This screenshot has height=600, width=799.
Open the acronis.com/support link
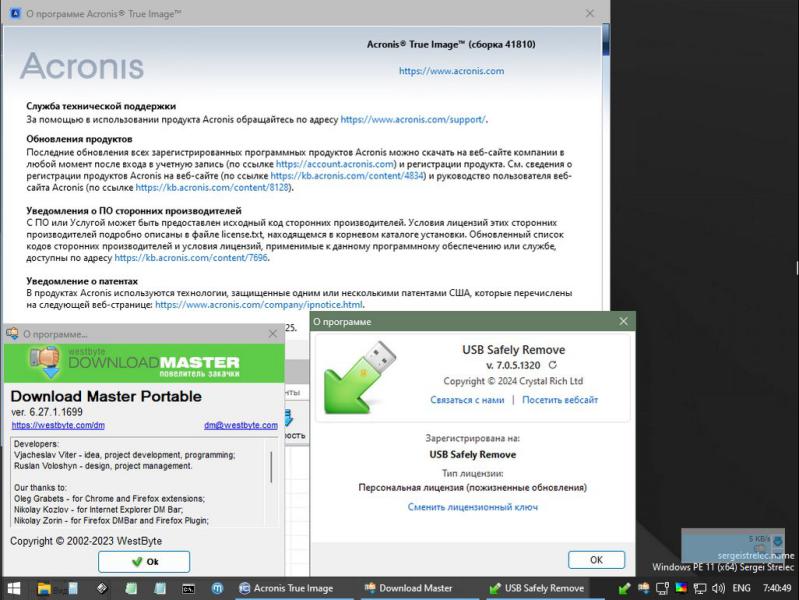click(x=413, y=119)
